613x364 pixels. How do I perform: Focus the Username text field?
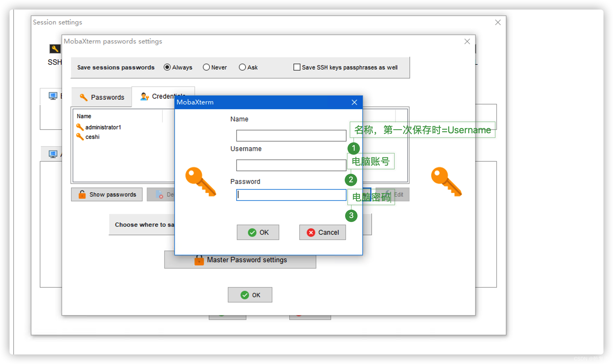291,165
